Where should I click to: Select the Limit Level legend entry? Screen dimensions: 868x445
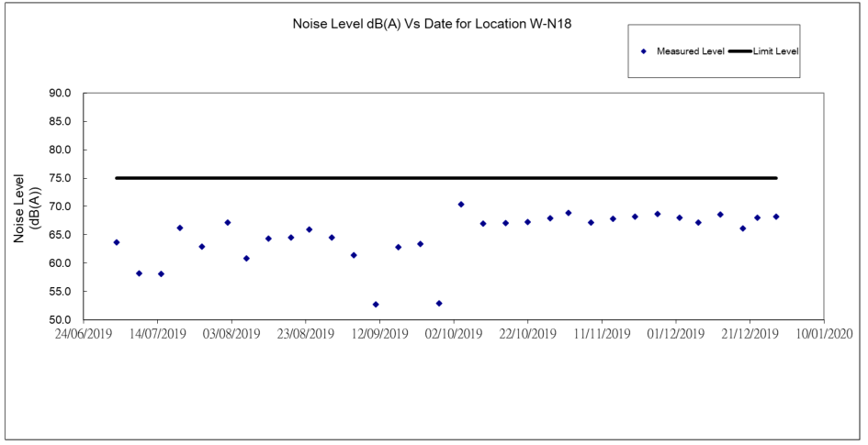(775, 50)
